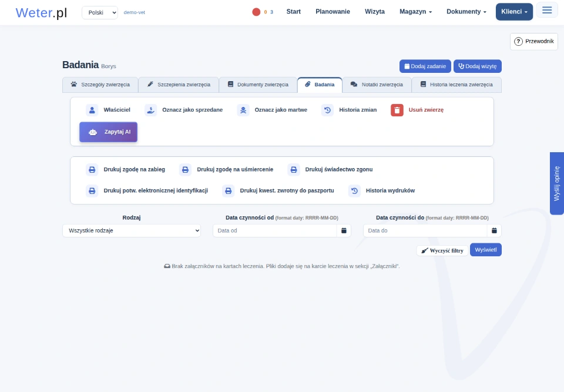The image size is (564, 392).
Task: Switch to the Dokumenty zwierzęcia tab
Action: click(x=258, y=85)
